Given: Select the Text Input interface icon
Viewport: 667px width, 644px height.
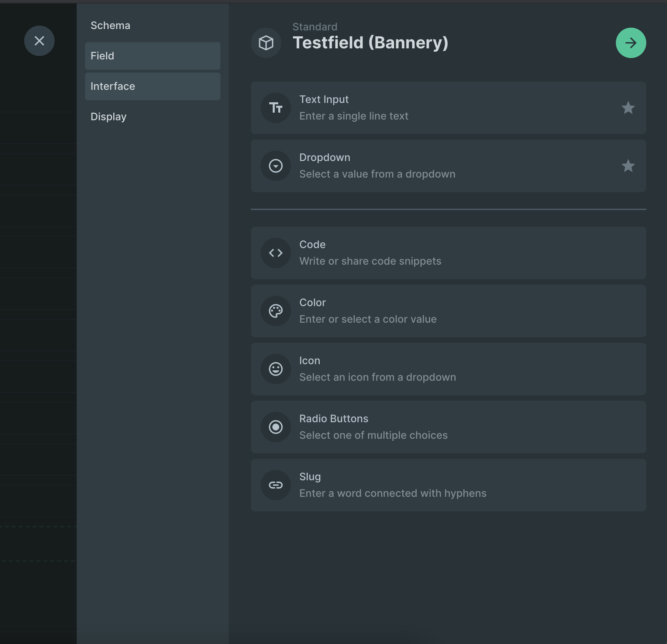Looking at the screenshot, I should coord(275,108).
